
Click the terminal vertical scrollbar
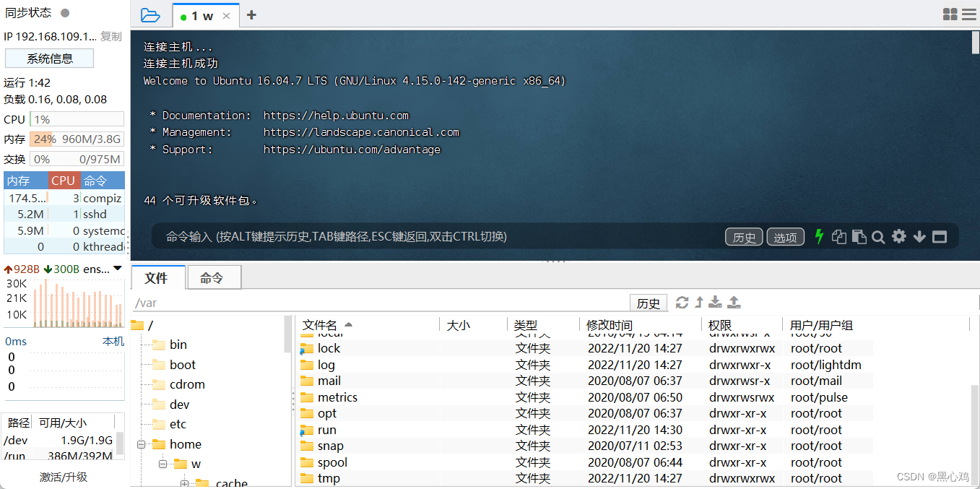pyautogui.click(x=976, y=43)
